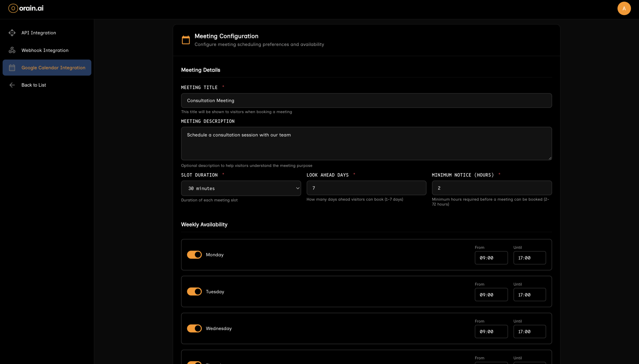Image resolution: width=639 pixels, height=364 pixels.
Task: Click the Meeting Configuration calendar icon
Action: pos(186,40)
